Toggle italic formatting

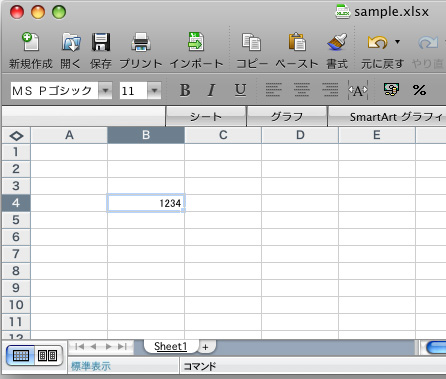click(x=211, y=90)
